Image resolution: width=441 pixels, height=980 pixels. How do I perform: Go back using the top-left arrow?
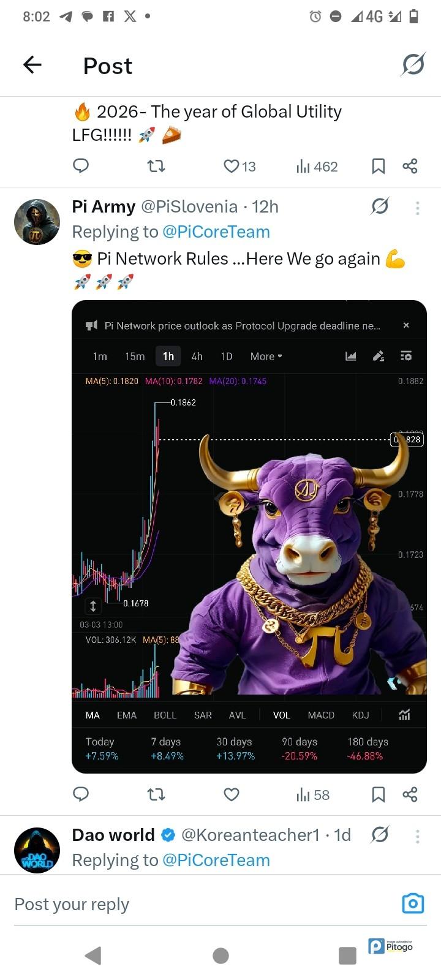pyautogui.click(x=32, y=64)
